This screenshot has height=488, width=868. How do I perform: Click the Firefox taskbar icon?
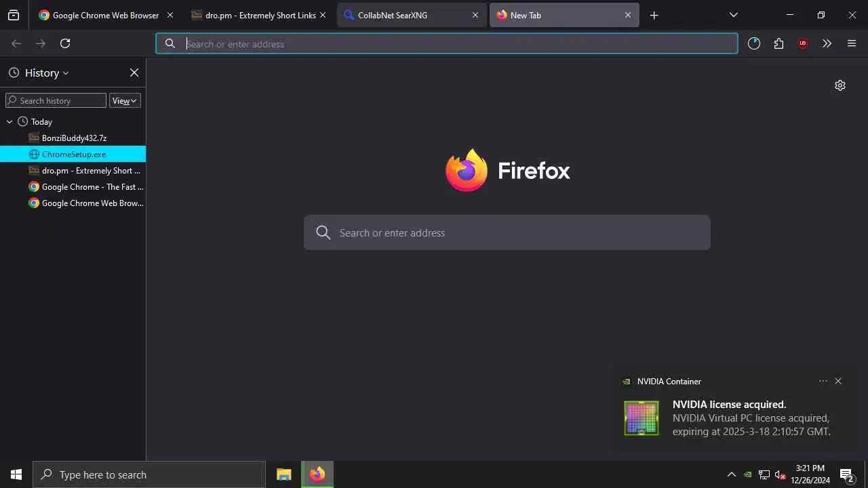tap(317, 474)
